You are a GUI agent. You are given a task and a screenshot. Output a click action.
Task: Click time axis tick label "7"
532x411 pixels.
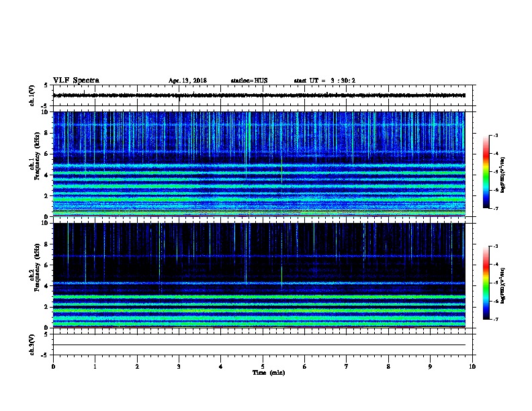tap(347, 367)
